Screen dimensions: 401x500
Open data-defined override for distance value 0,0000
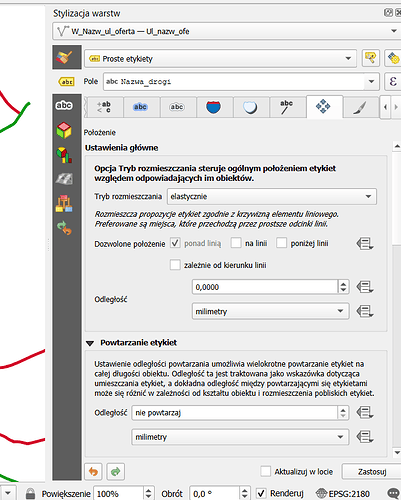point(365,287)
